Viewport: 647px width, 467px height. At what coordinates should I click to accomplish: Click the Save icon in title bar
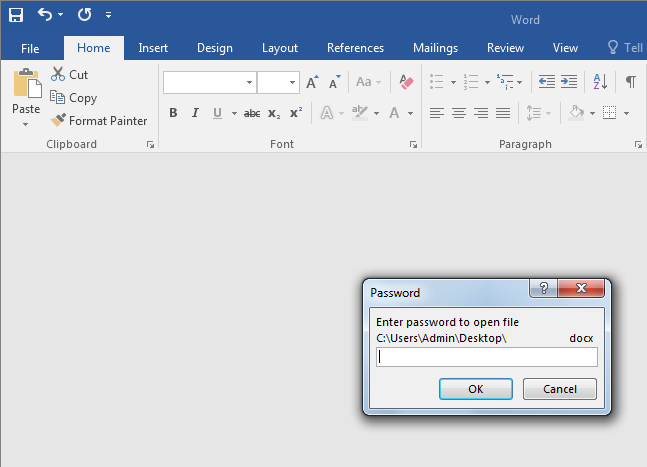(15, 15)
